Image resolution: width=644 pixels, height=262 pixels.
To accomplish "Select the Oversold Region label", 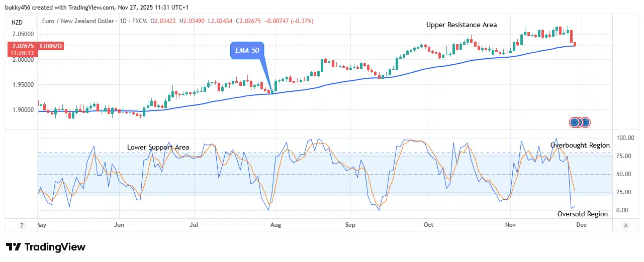I will tap(582, 214).
